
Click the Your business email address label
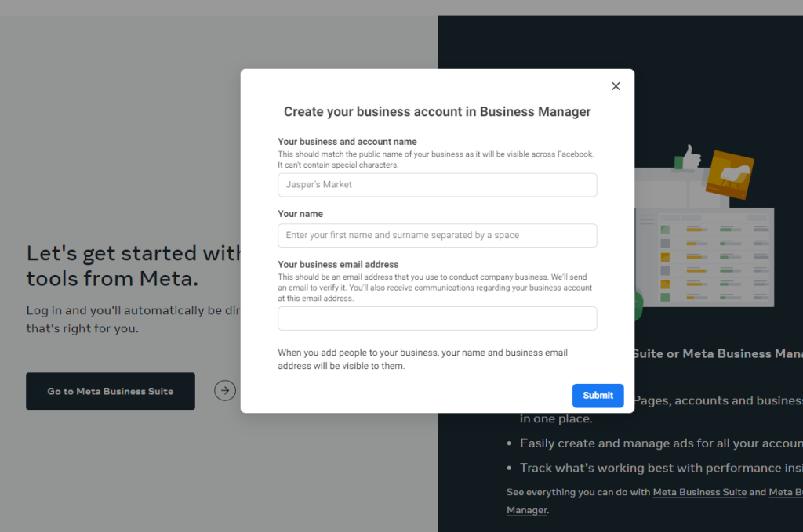click(x=338, y=265)
